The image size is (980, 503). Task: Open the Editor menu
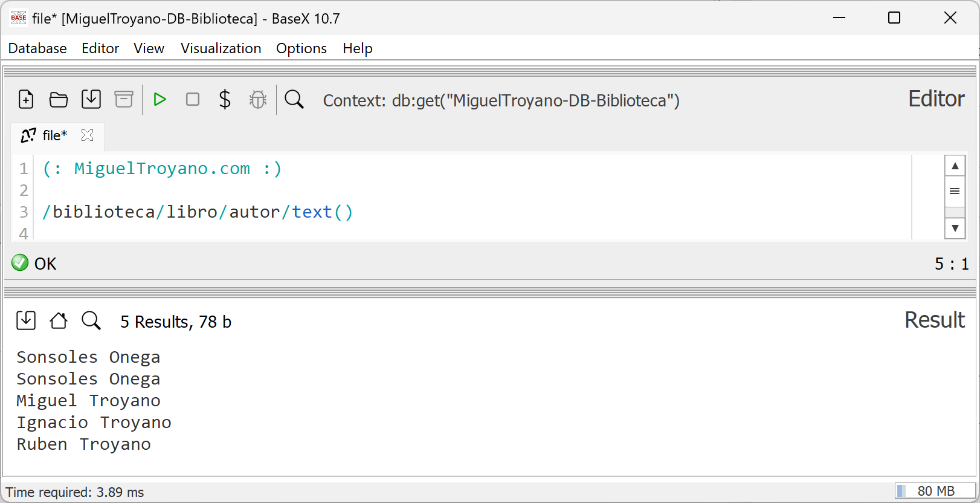coord(100,48)
